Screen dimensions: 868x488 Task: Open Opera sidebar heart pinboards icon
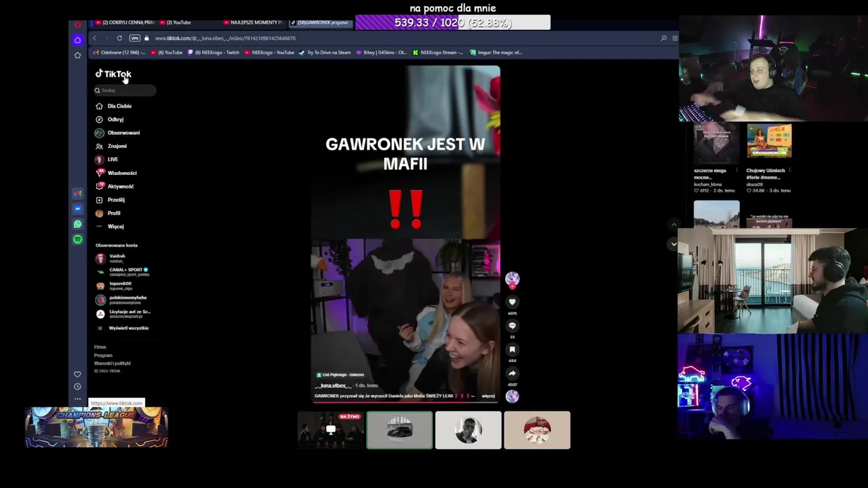77,374
